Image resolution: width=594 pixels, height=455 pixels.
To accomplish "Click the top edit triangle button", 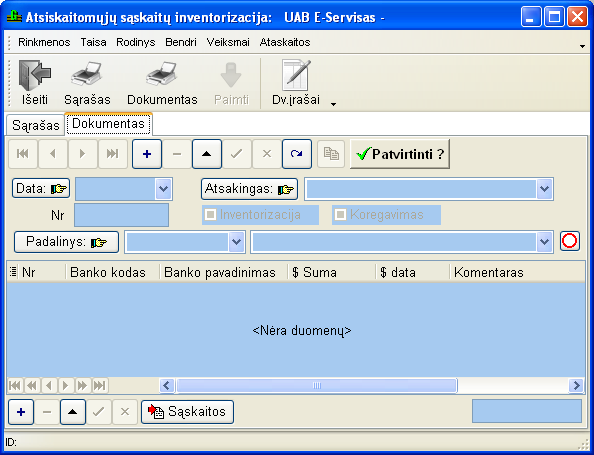I will click(x=206, y=154).
